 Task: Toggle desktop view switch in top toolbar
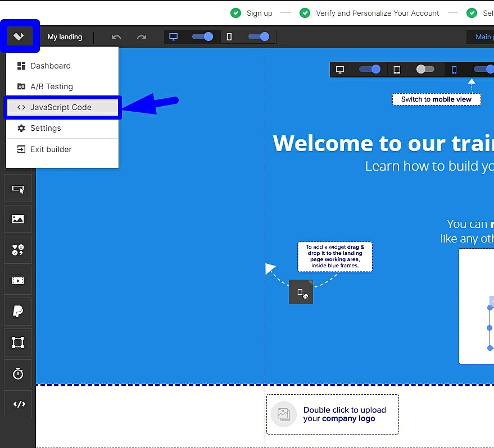[202, 37]
